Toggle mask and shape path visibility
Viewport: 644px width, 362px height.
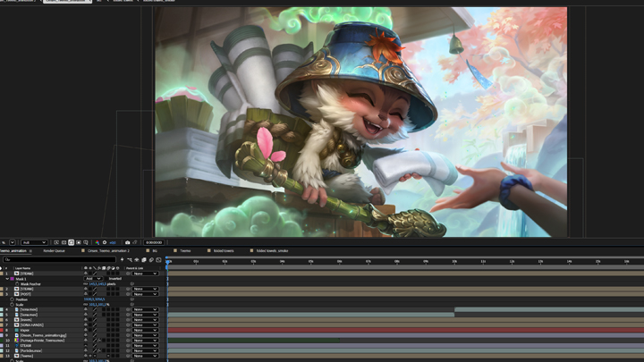[x=71, y=242]
